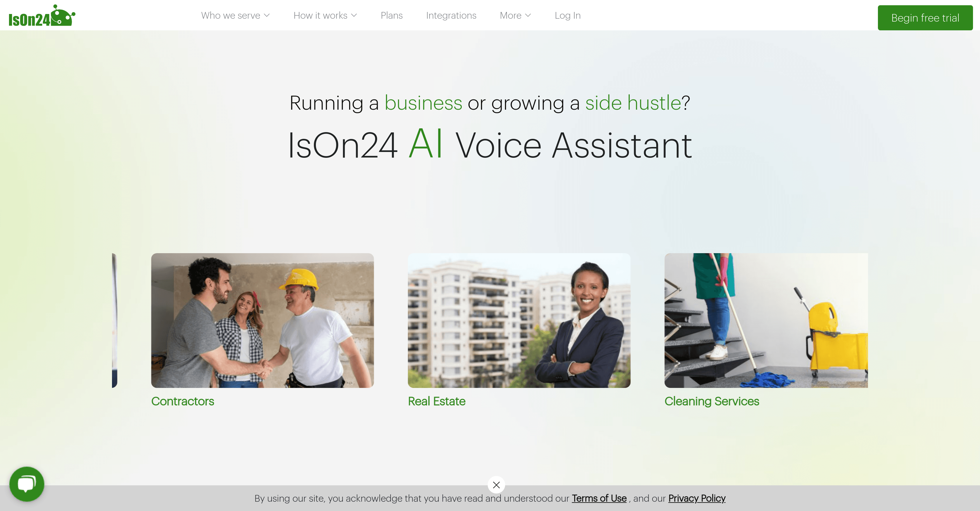The image size is (980, 511).
Task: Expand the How it works dropdown
Action: (x=325, y=15)
